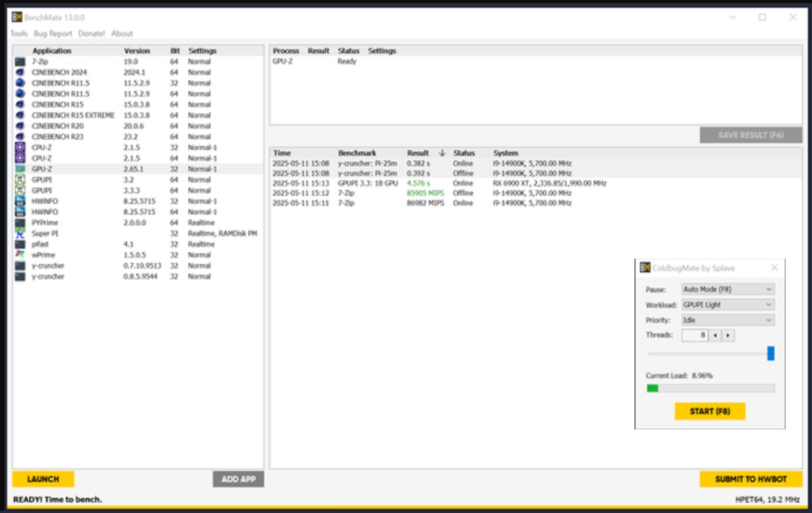Select the GPU-Z row icon
The height and width of the screenshot is (513, 812).
(20, 169)
